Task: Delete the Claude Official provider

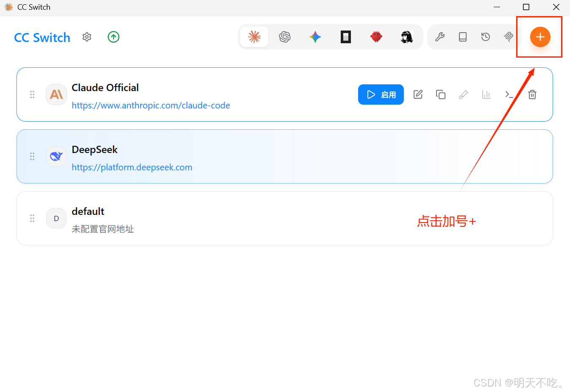Action: [x=532, y=95]
